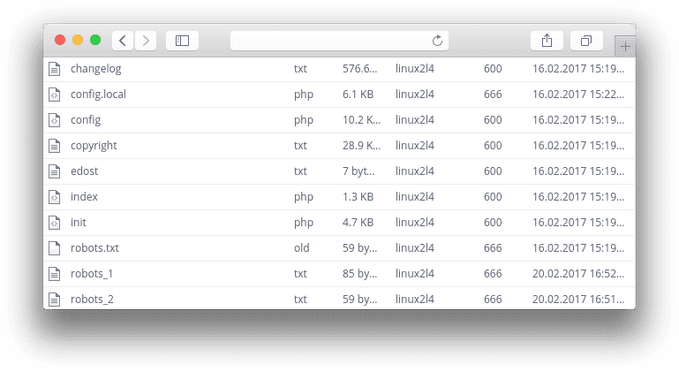Click the edost text file icon
The image size is (679, 372).
click(x=54, y=171)
